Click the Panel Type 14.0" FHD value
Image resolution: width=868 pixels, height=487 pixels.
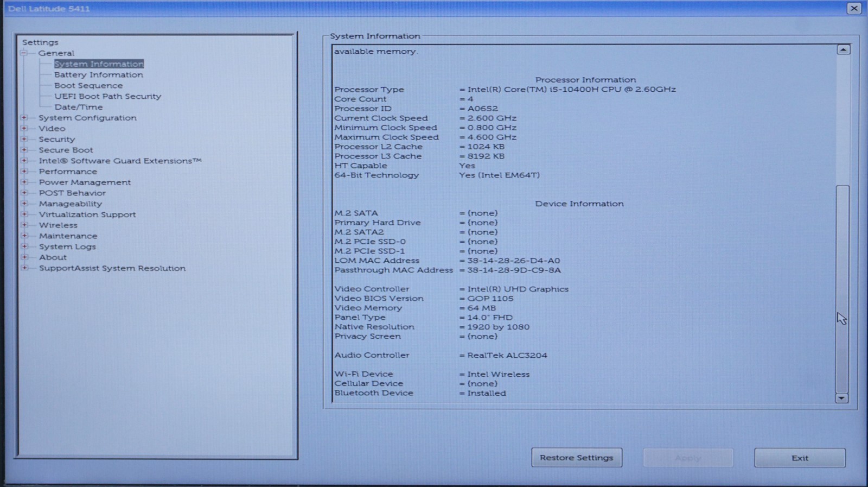pyautogui.click(x=490, y=318)
